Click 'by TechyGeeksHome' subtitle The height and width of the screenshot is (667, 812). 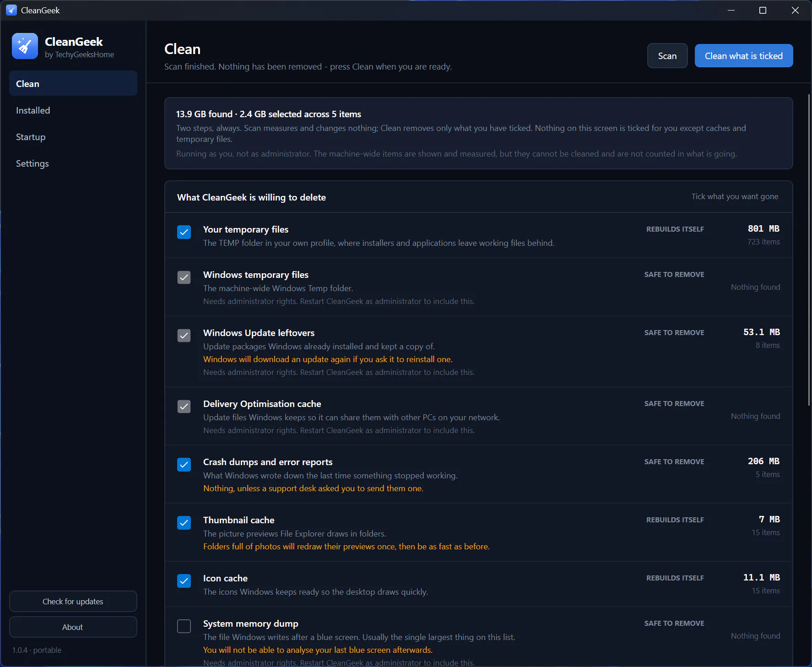point(79,54)
